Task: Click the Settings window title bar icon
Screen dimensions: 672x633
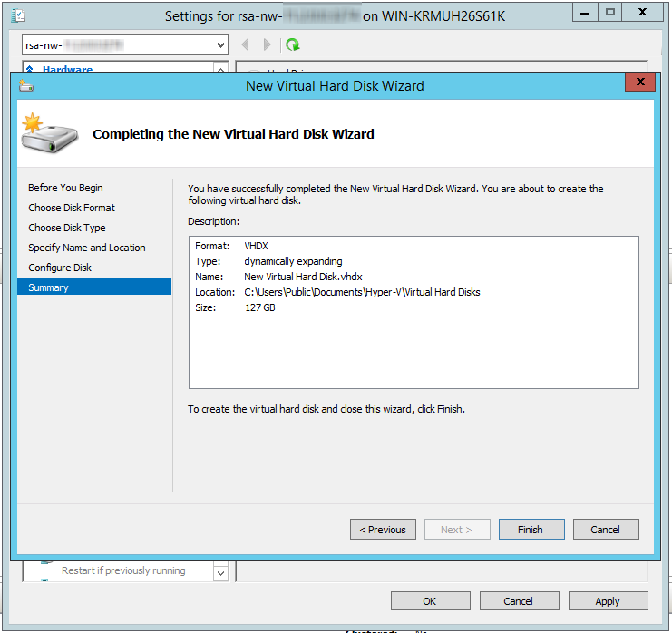Action: coord(18,16)
